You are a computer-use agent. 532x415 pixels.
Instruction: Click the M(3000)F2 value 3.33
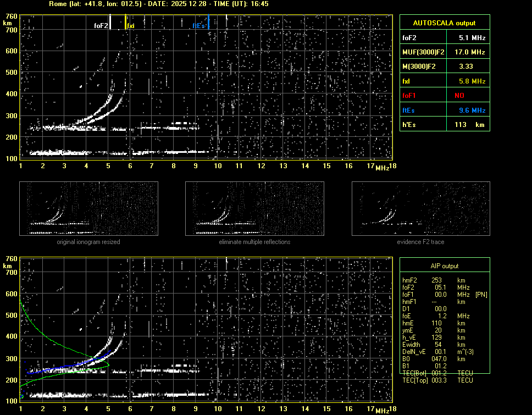click(467, 67)
